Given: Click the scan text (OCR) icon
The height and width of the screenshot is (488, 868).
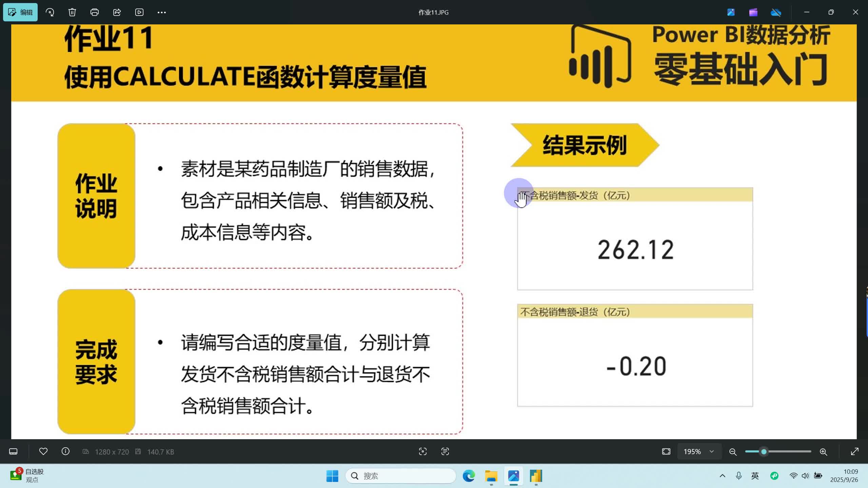Looking at the screenshot, I should (x=445, y=451).
